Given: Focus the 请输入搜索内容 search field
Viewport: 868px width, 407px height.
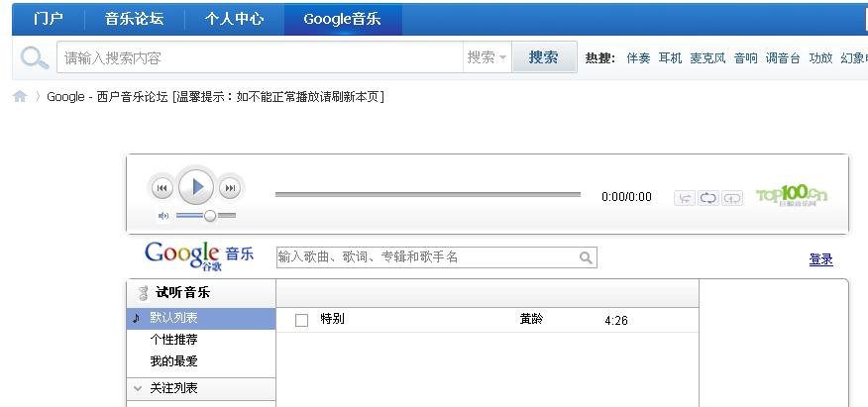Looking at the screenshot, I should pyautogui.click(x=261, y=57).
